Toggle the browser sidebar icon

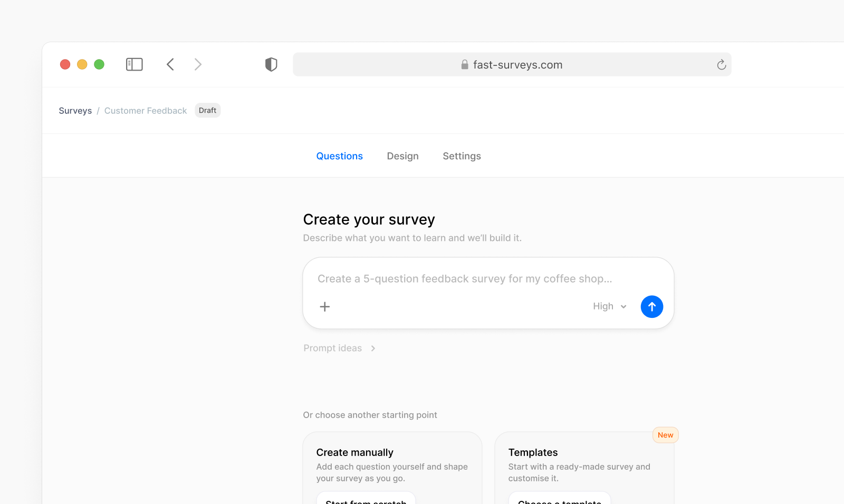pos(135,64)
